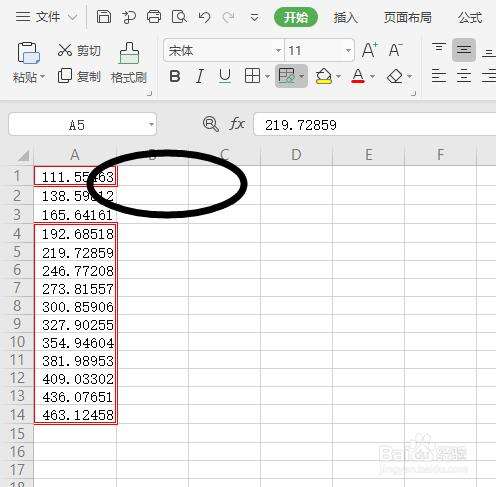Click the Undo arrow icon
The height and width of the screenshot is (487, 496).
coord(204,17)
